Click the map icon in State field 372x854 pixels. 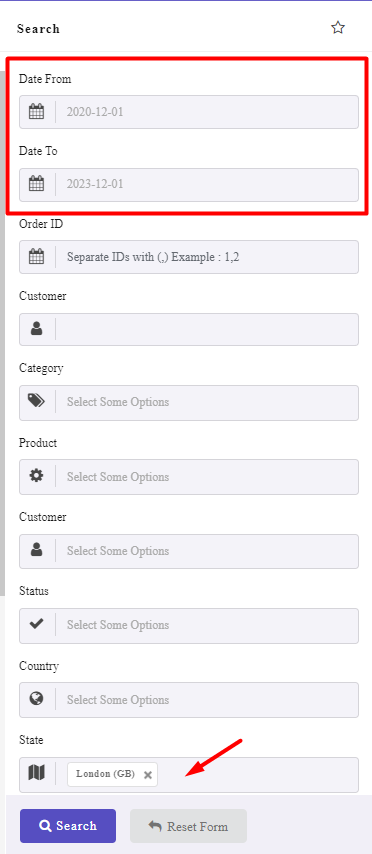coord(36,772)
